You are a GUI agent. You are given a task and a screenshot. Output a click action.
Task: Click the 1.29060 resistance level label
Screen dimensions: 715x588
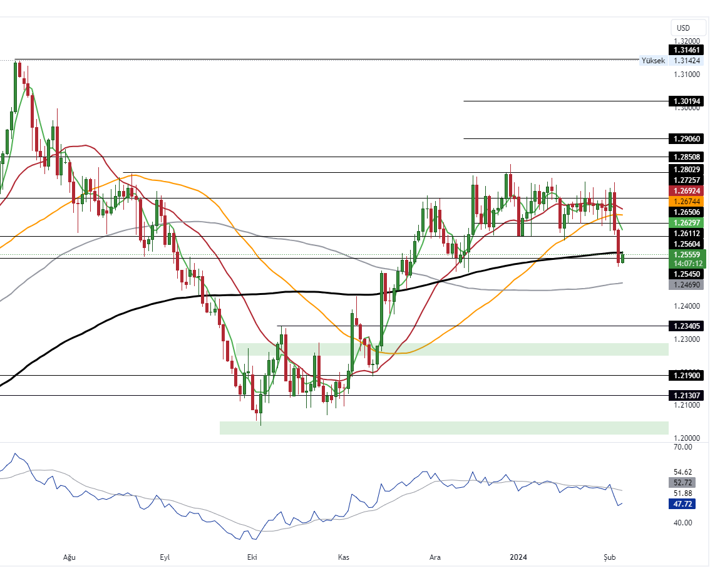point(686,138)
